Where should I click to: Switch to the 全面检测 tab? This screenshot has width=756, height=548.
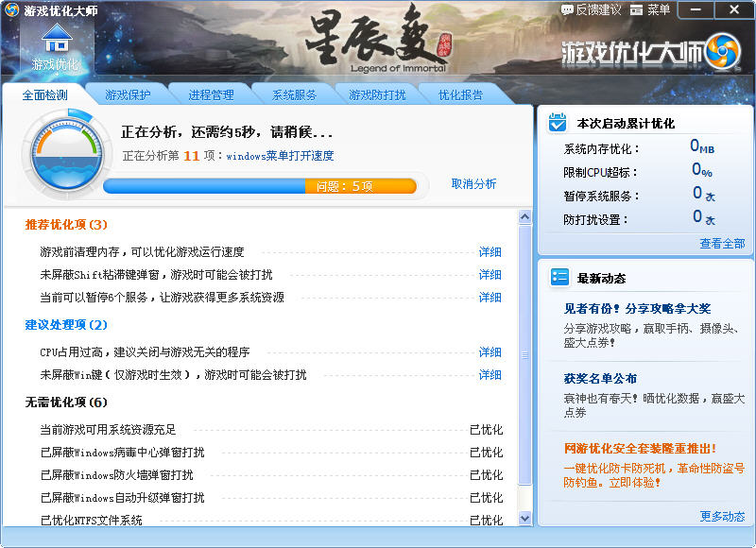click(x=44, y=94)
